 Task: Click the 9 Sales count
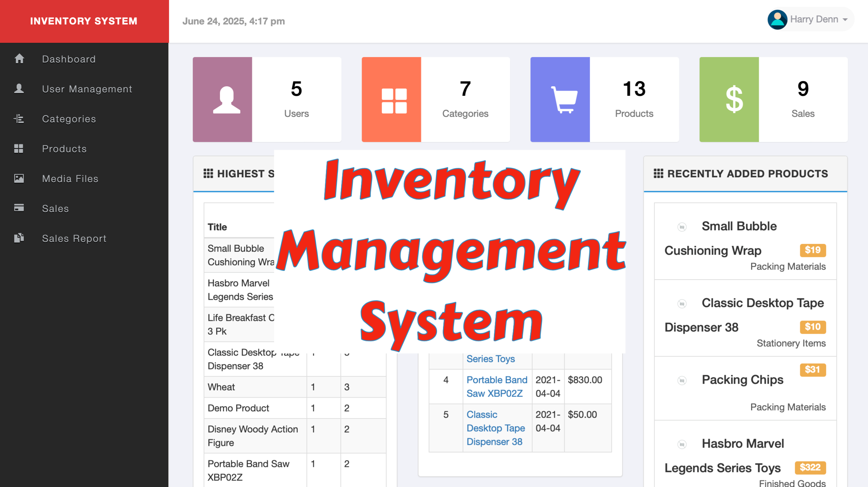coord(803,89)
